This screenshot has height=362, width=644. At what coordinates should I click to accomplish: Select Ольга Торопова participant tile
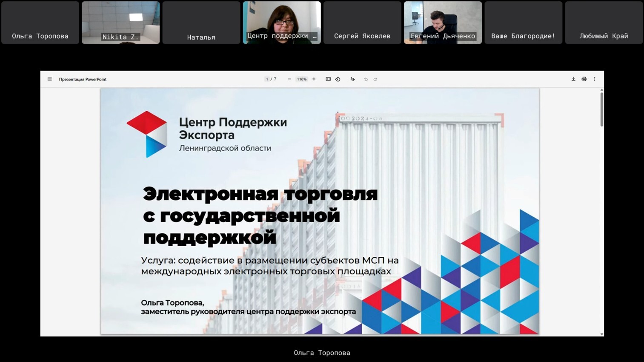pyautogui.click(x=40, y=23)
